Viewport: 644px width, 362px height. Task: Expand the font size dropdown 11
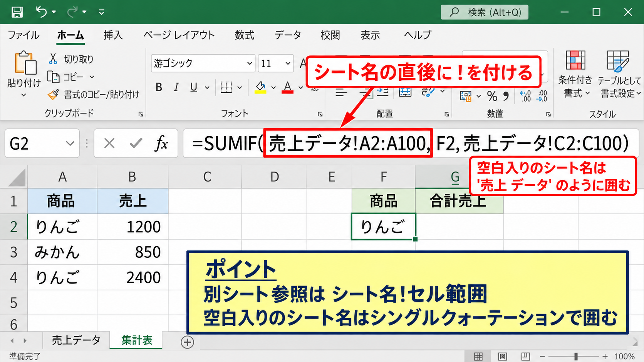[288, 63]
